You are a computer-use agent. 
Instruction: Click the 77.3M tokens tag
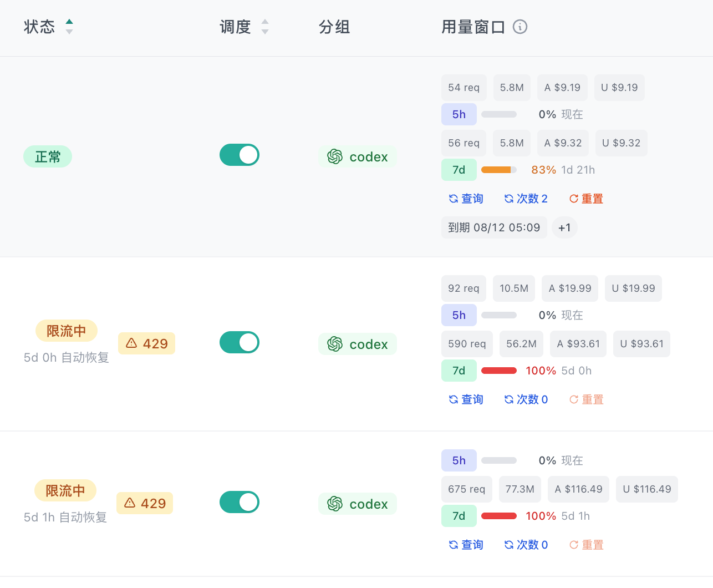(520, 489)
